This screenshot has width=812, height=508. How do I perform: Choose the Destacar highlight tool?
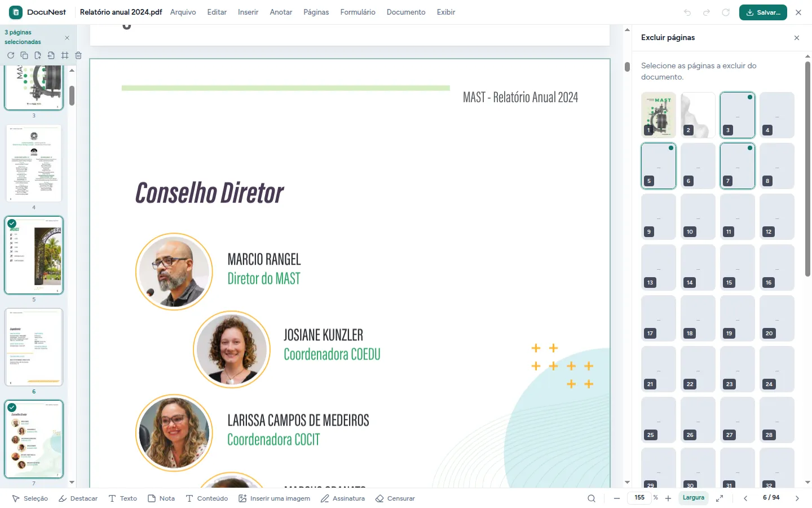click(x=78, y=498)
